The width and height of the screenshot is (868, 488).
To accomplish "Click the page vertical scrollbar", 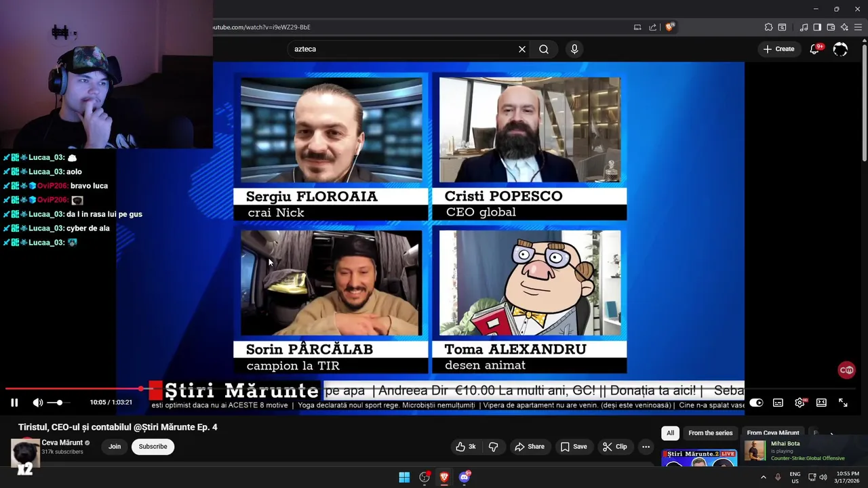I will (864, 102).
